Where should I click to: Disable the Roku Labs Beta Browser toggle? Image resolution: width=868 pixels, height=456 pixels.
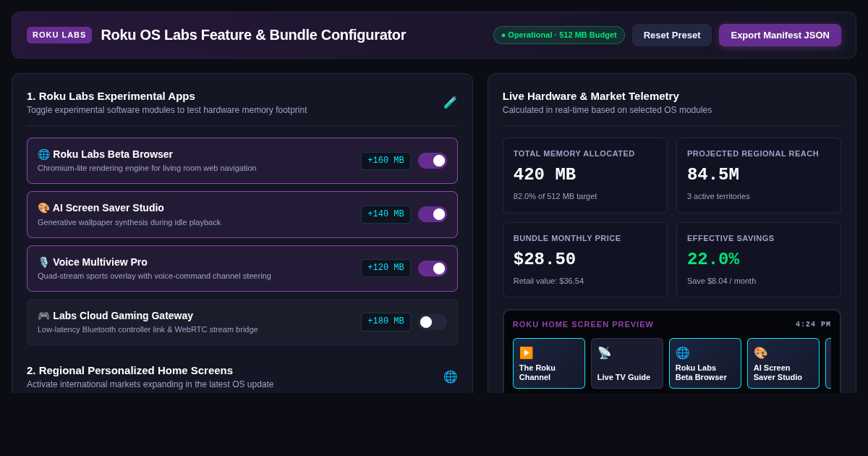[x=433, y=161]
